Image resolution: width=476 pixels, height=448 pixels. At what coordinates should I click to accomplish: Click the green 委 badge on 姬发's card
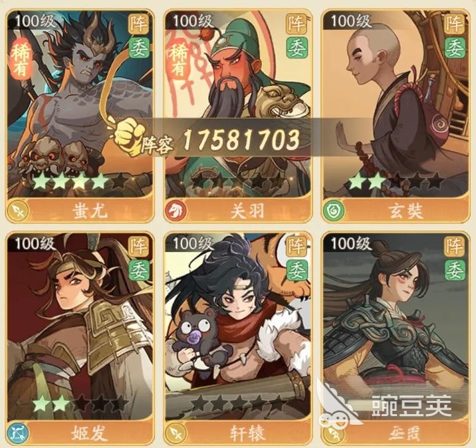[138, 271]
